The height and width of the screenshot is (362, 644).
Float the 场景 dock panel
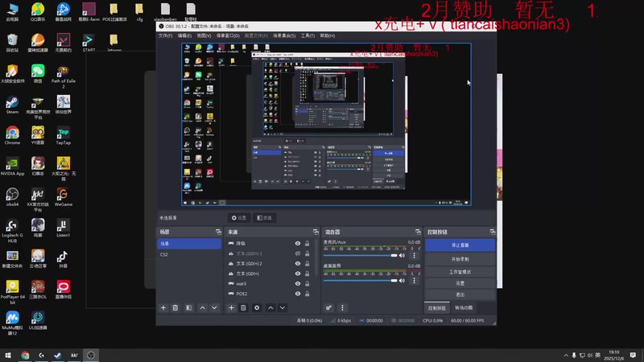click(x=218, y=232)
